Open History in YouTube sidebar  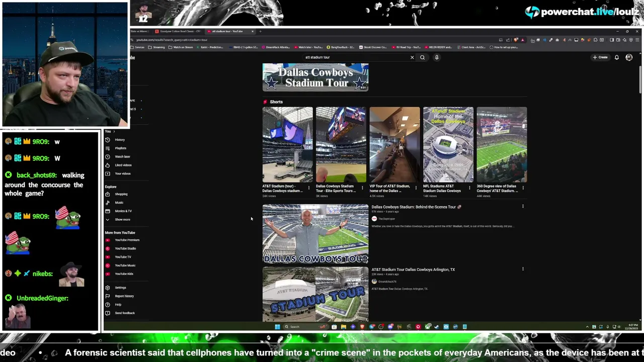[x=115, y=140]
